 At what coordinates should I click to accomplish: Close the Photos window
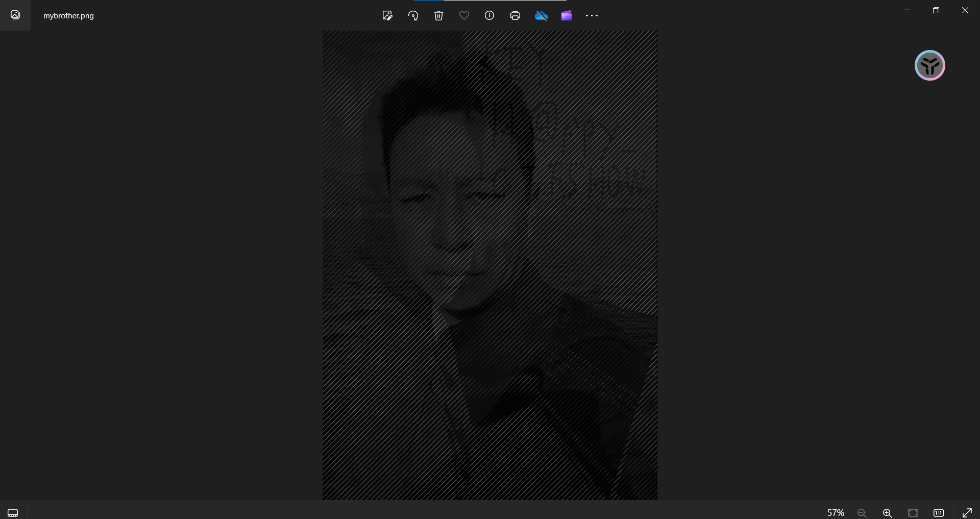click(x=965, y=10)
